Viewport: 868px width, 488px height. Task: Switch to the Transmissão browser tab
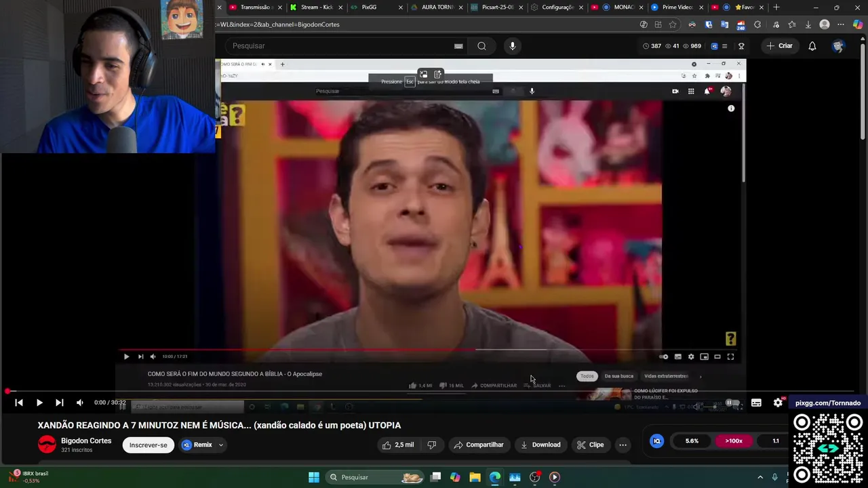pos(250,7)
